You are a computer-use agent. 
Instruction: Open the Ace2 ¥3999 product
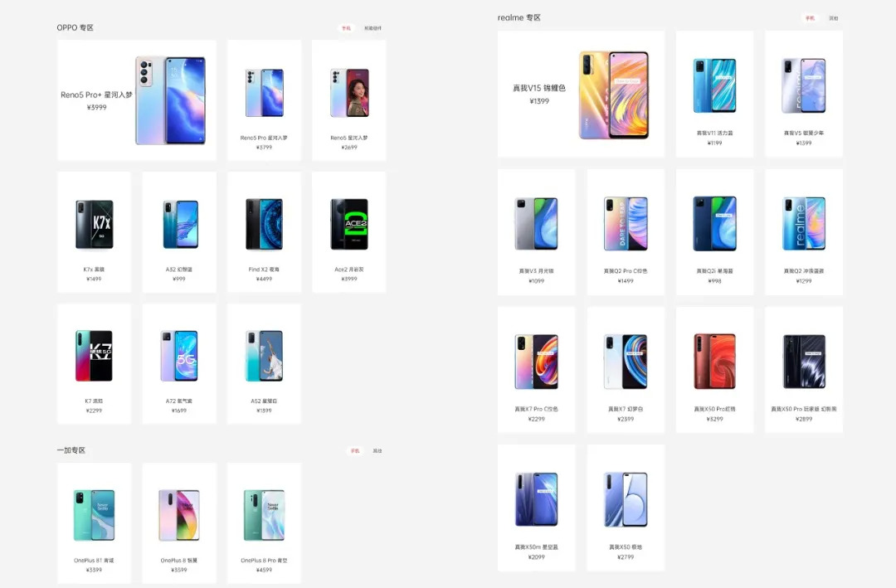349,232
